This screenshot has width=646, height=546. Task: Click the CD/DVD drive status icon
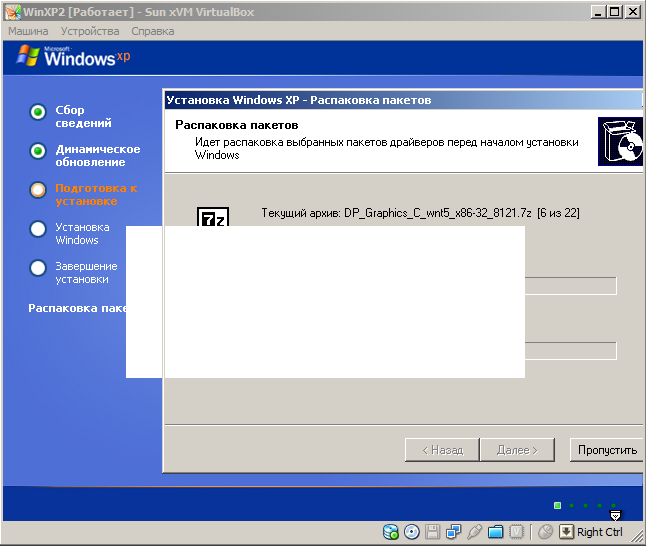(x=412, y=532)
